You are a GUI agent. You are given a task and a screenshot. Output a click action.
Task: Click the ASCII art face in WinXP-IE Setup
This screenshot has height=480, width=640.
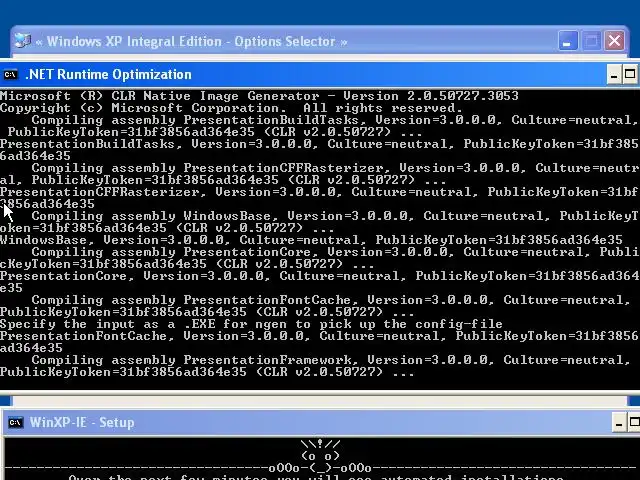[x=320, y=456]
